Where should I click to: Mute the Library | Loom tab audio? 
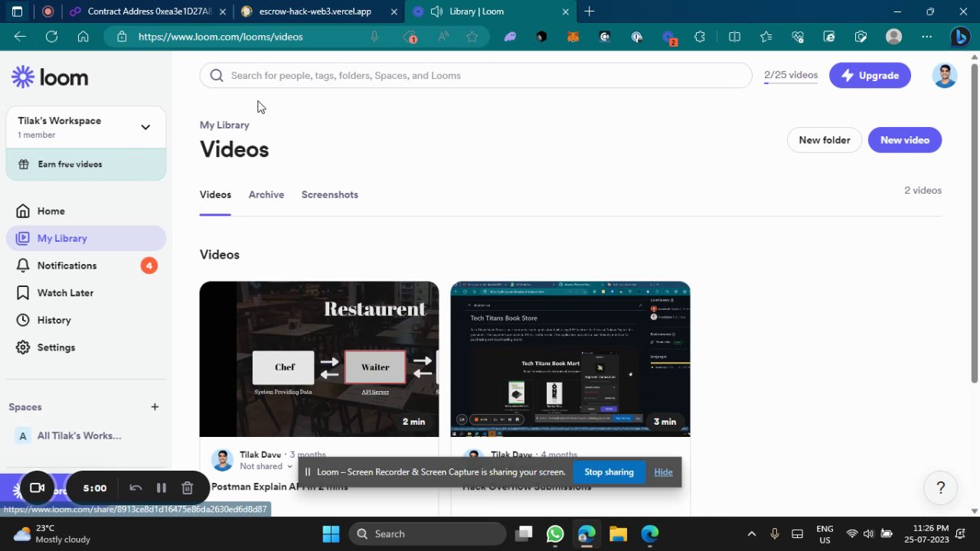click(436, 11)
